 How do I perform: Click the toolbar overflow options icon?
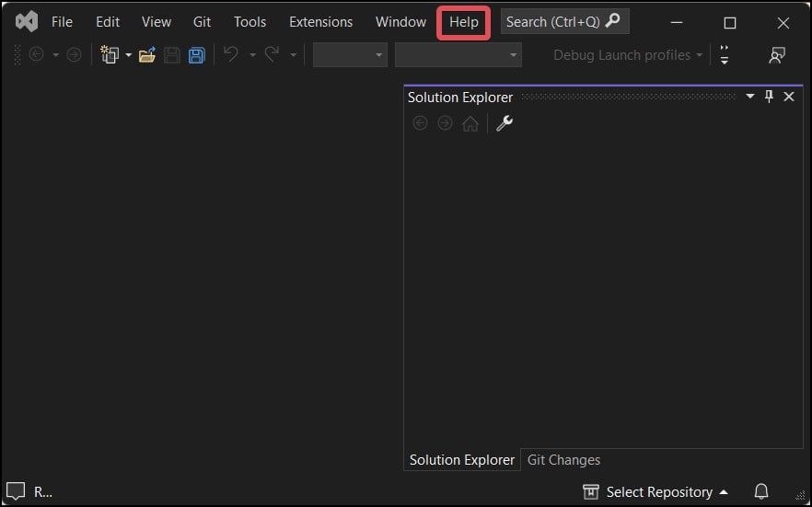pos(725,55)
